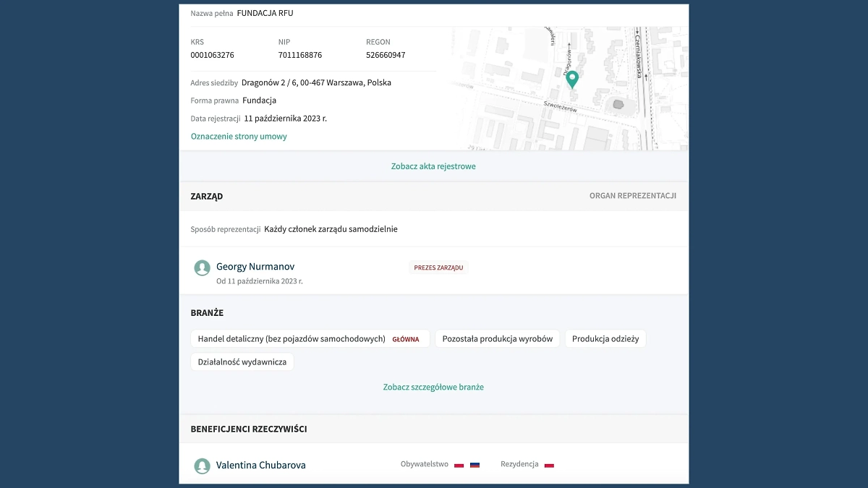Open the ORGAN REPREZENTACJI section
This screenshot has height=488, width=868.
point(632,195)
